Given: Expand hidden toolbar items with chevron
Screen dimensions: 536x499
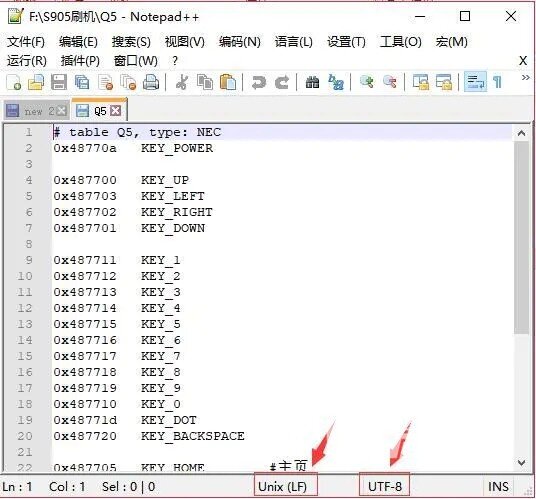Looking at the screenshot, I should tap(525, 78).
